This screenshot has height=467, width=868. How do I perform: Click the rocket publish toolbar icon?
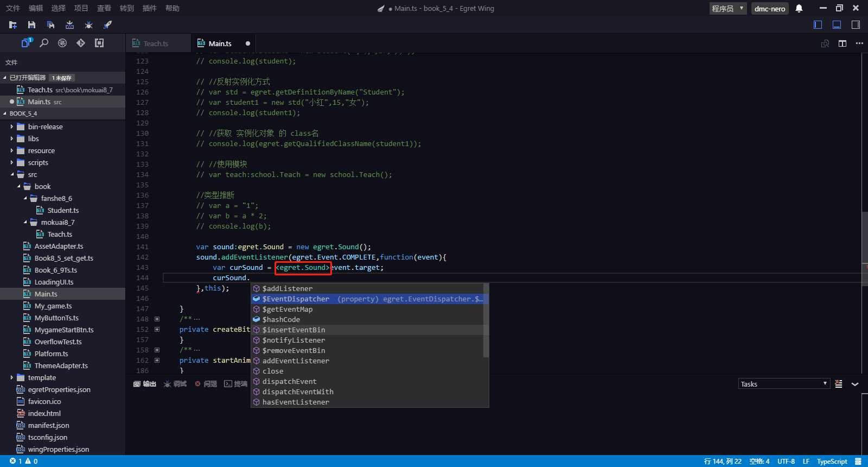[x=107, y=25]
